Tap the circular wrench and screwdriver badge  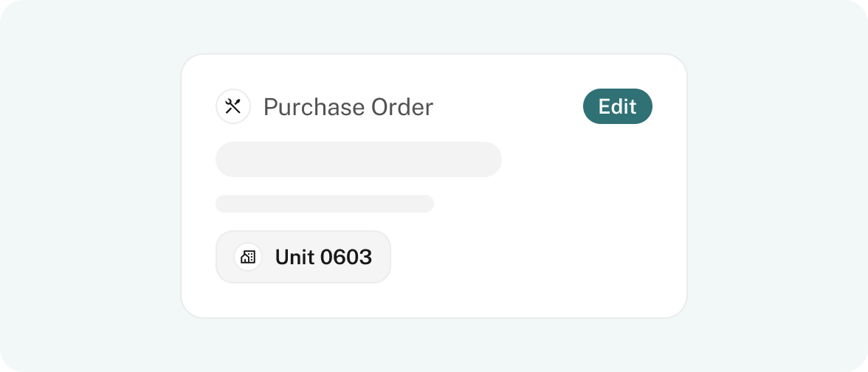(x=233, y=106)
